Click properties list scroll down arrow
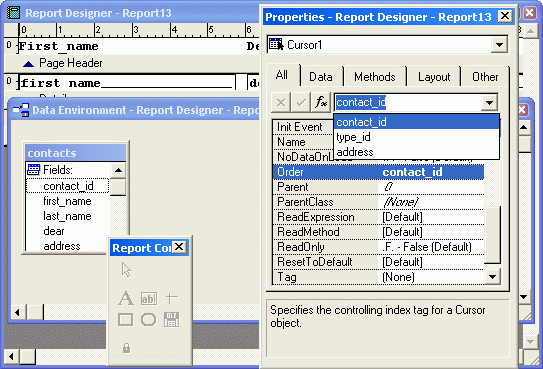Image resolution: width=543 pixels, height=369 pixels. pos(492,277)
